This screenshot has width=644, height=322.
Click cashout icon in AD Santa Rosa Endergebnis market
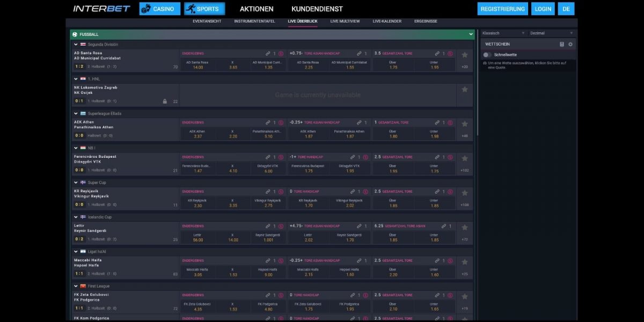[x=281, y=54]
